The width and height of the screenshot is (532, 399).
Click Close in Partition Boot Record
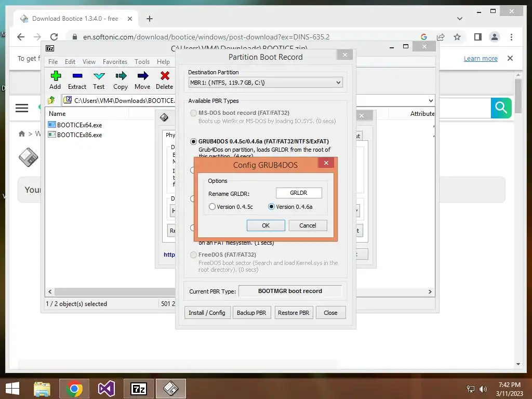coord(330,313)
